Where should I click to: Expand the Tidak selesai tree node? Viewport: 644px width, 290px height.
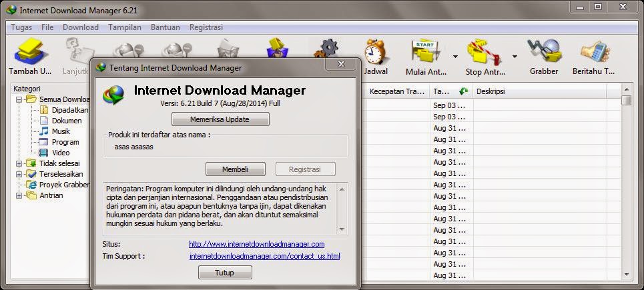[x=19, y=163]
